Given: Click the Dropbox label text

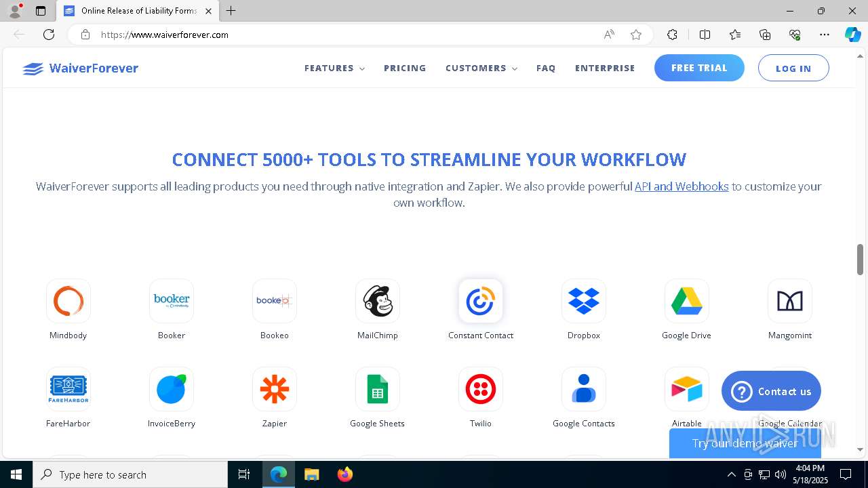Looking at the screenshot, I should point(584,335).
